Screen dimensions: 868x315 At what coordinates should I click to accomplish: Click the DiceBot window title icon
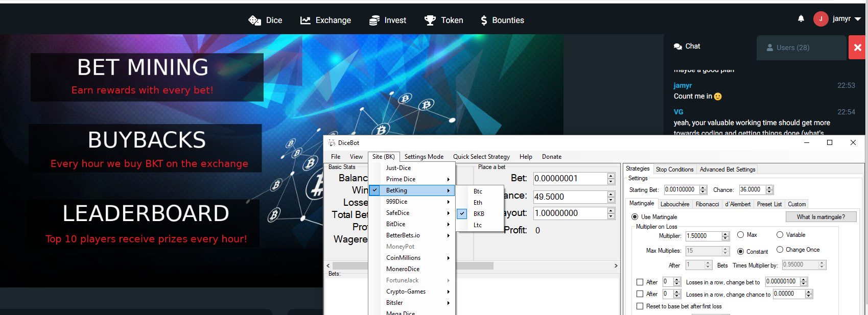tap(332, 143)
